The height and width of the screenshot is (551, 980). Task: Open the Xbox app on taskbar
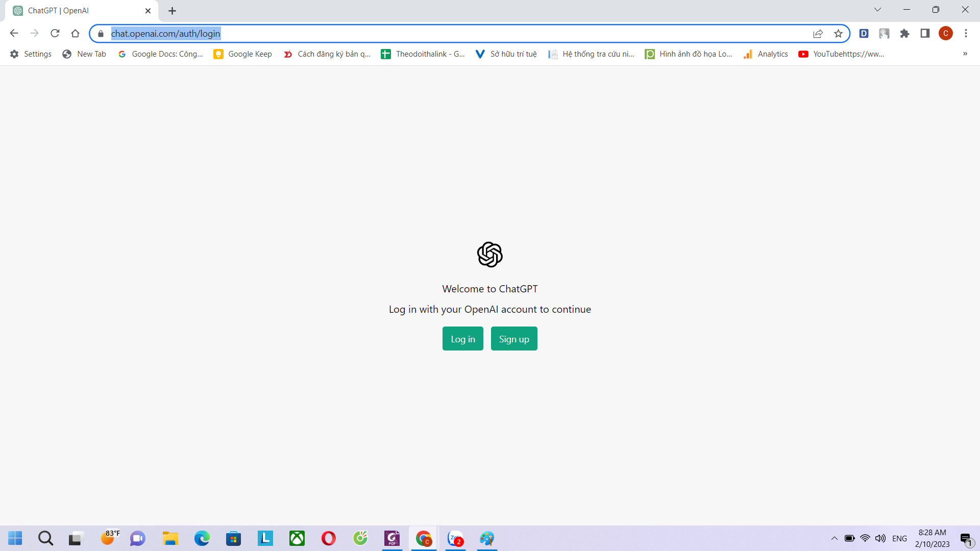click(x=297, y=538)
